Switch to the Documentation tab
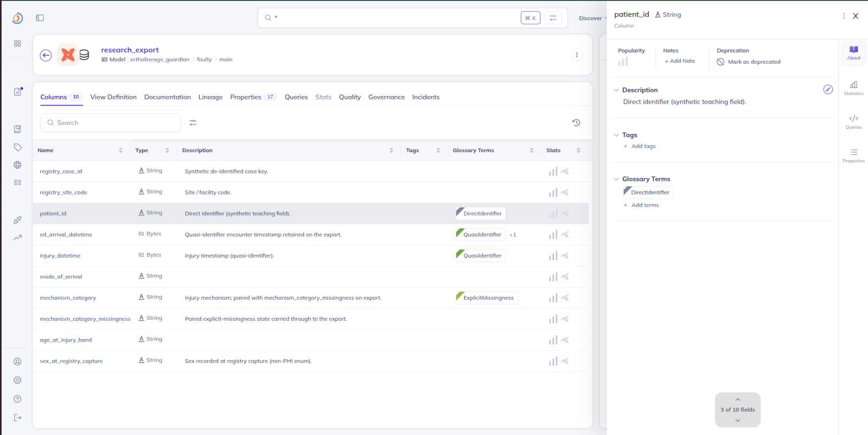Image resolution: width=868 pixels, height=435 pixels. tap(168, 97)
